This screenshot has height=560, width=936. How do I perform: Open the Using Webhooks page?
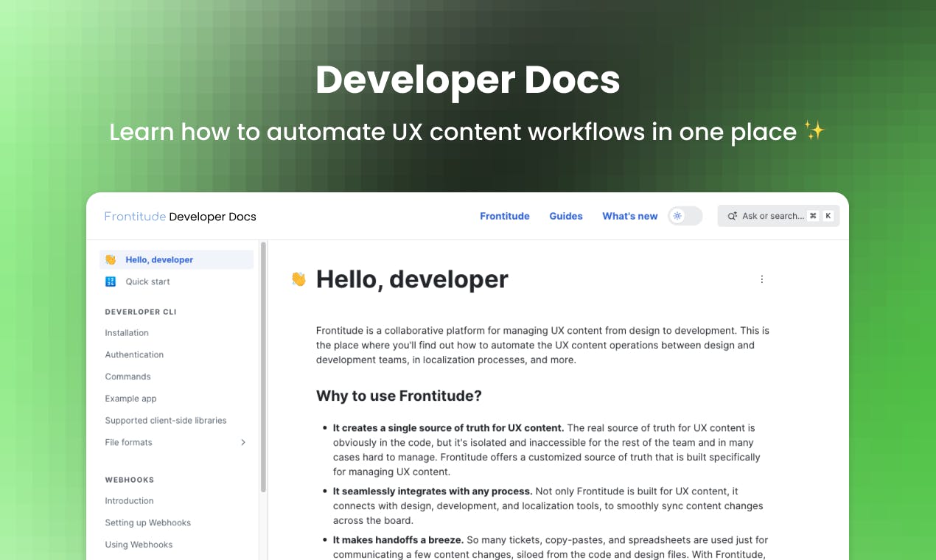pos(139,545)
